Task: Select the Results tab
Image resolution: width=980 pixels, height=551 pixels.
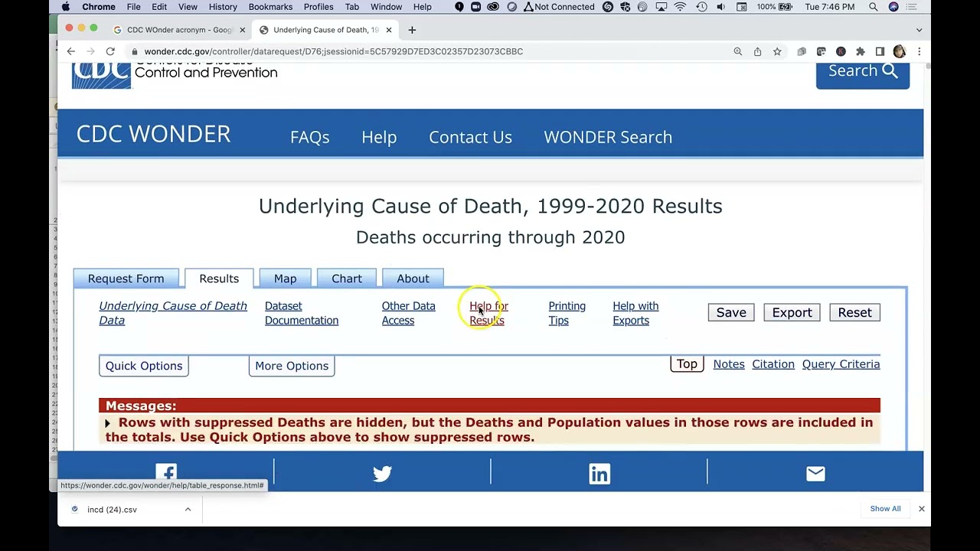Action: pyautogui.click(x=219, y=279)
